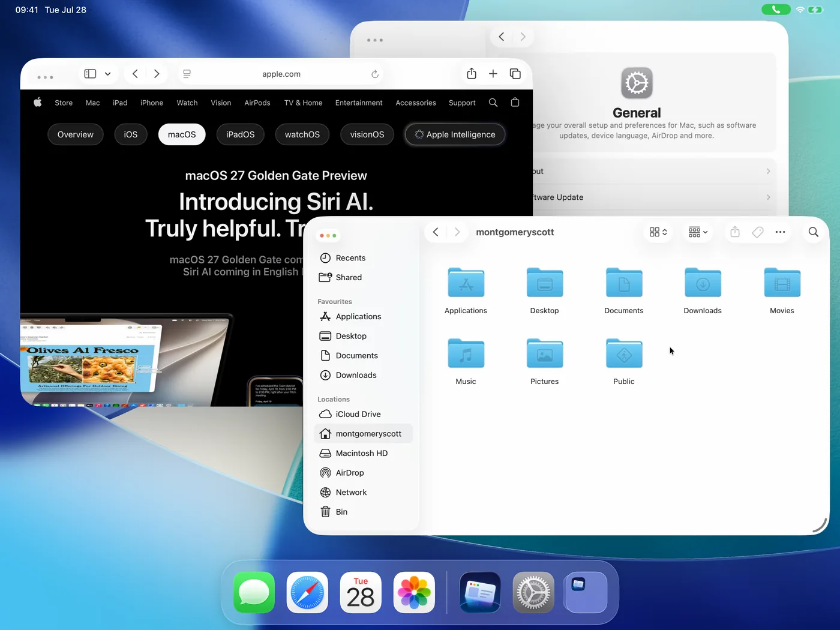Select Macintosh HD location
The width and height of the screenshot is (840, 630).
pos(364,453)
